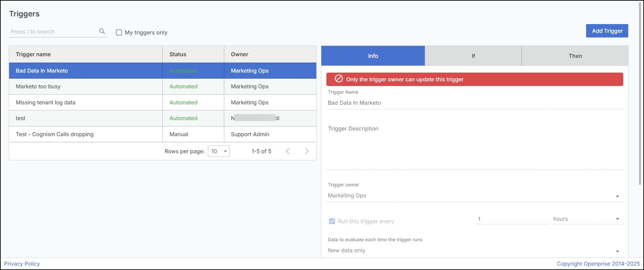Open the Privacy Policy link
This screenshot has width=644, height=270.
22,264
